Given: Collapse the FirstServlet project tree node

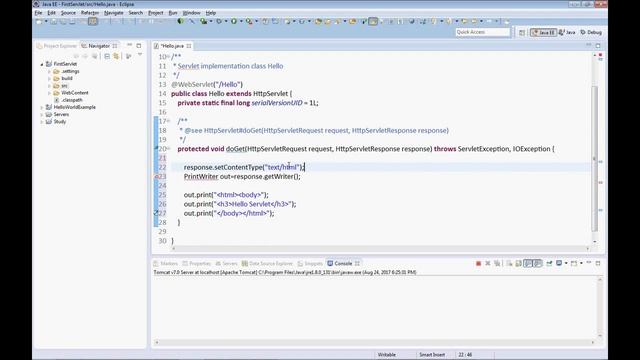Looking at the screenshot, I should (42, 64).
